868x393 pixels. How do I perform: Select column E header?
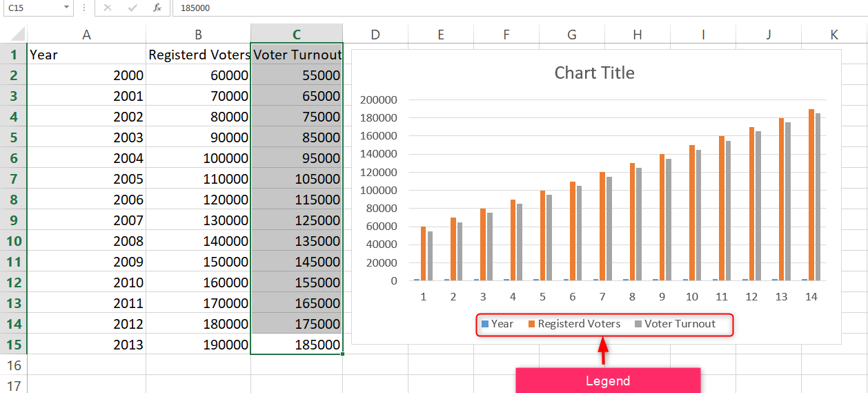(x=441, y=35)
